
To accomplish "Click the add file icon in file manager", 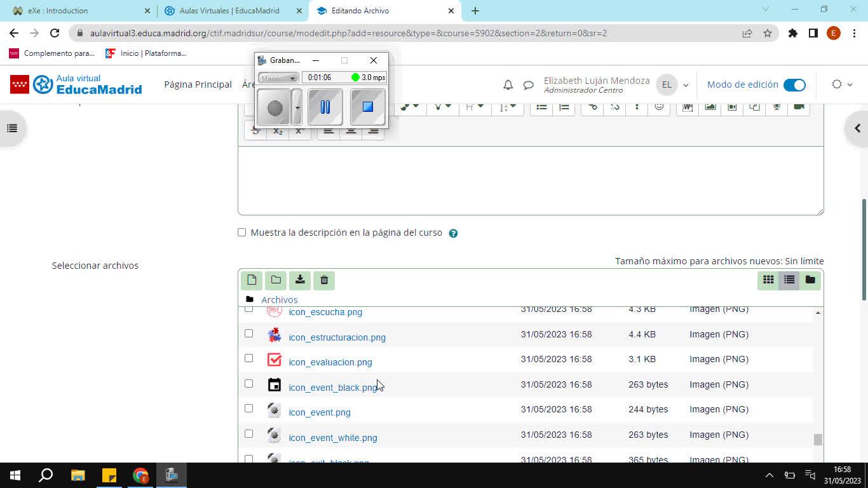I will click(252, 280).
